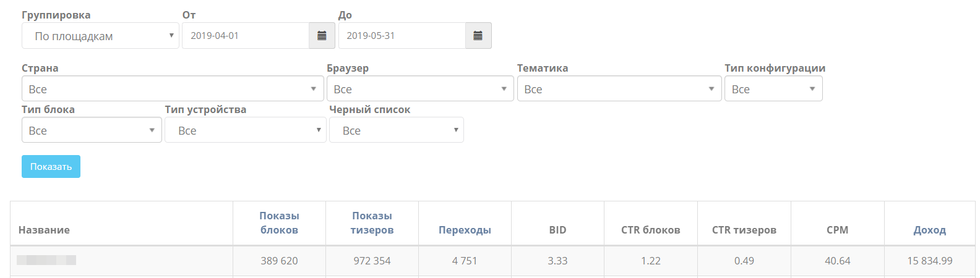This screenshot has height=278, width=980.
Task: Sort table by Показы тизеров
Action: coord(372,223)
